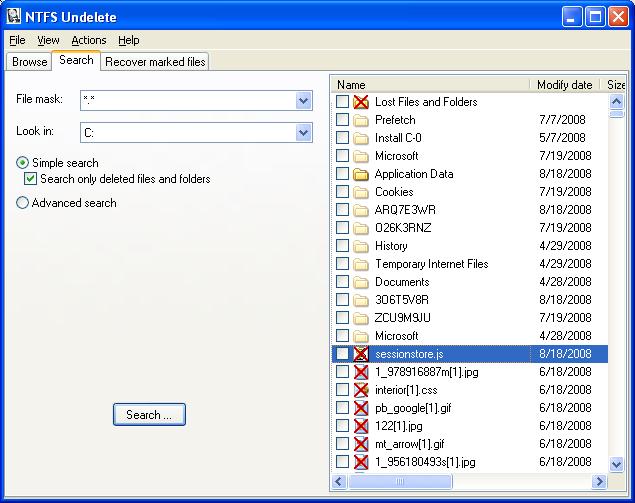Click the Documents folder icon

361,282
